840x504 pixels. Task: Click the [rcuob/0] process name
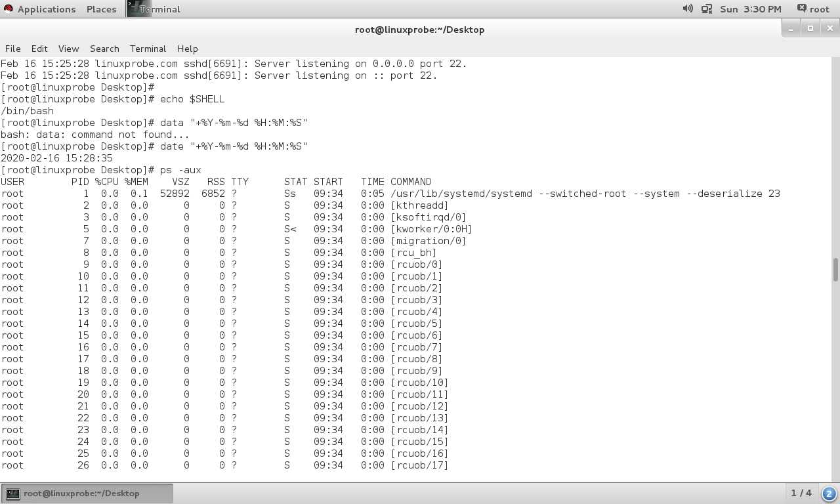417,264
